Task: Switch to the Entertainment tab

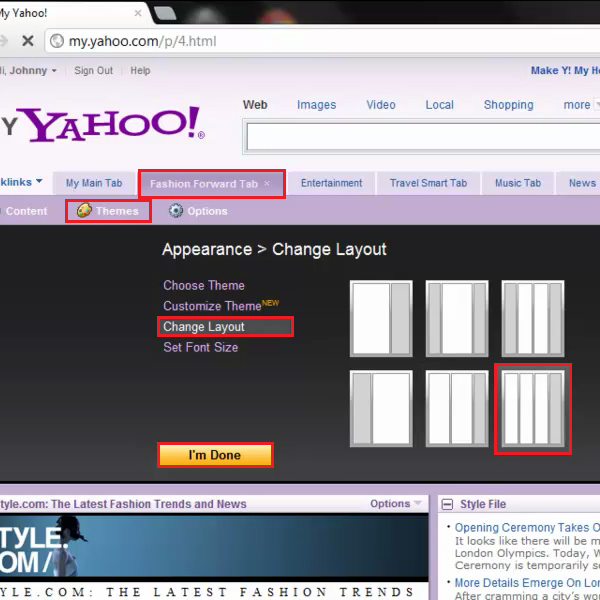Action: pyautogui.click(x=331, y=183)
